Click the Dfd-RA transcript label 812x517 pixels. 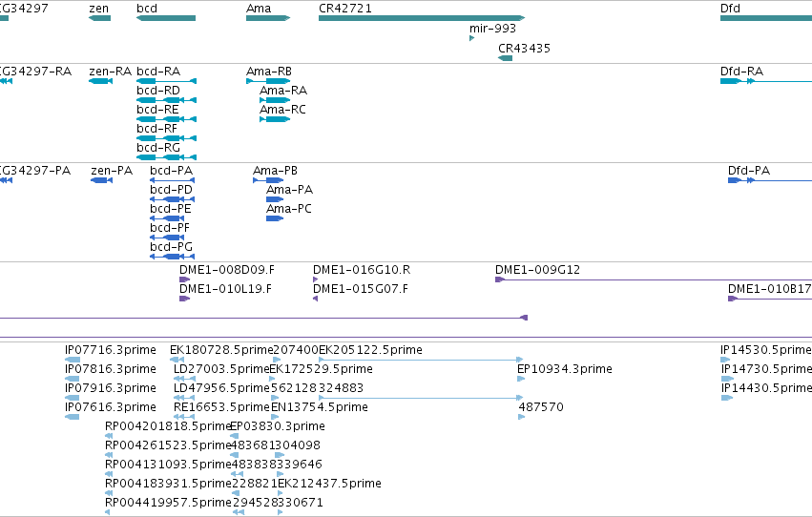click(x=741, y=71)
